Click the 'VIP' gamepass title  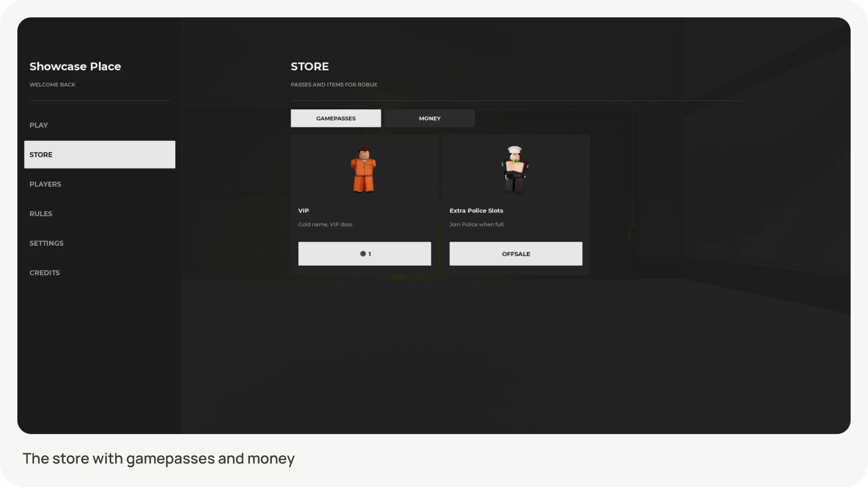(303, 211)
